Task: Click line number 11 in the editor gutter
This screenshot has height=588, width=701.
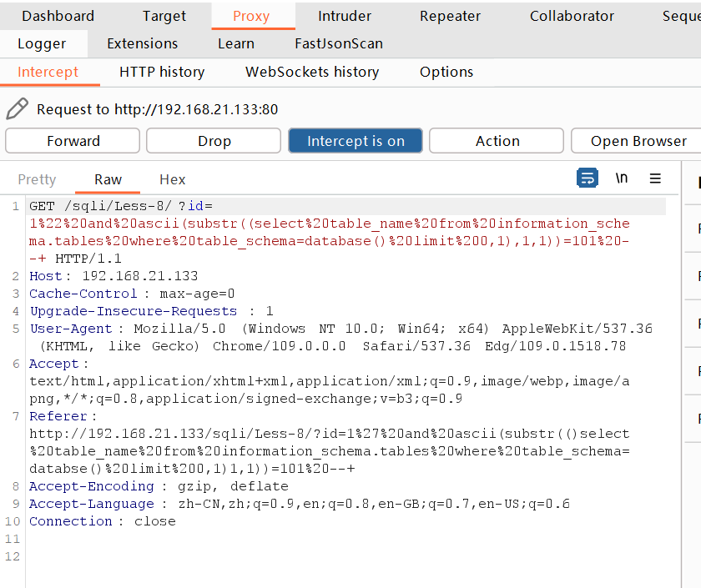Action: point(13,539)
